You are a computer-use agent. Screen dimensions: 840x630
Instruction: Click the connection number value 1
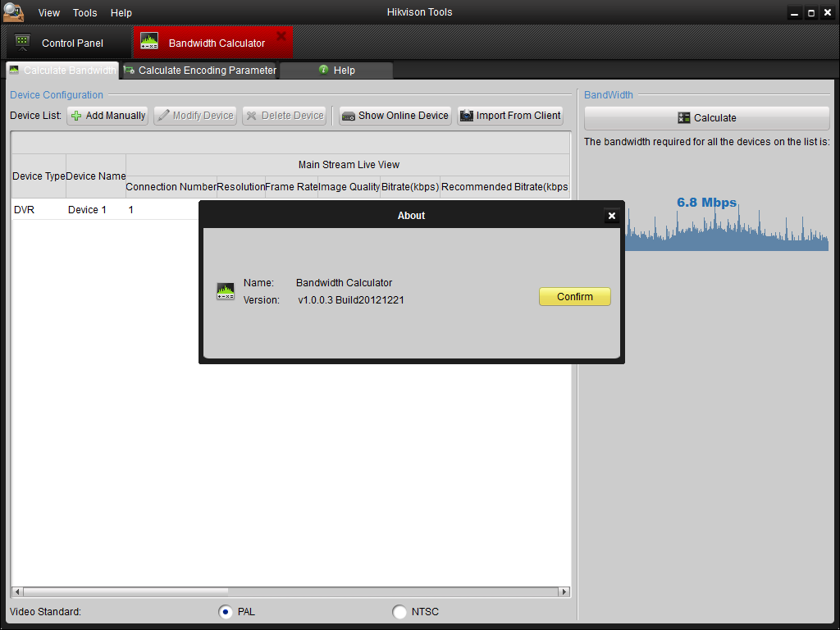pyautogui.click(x=130, y=210)
